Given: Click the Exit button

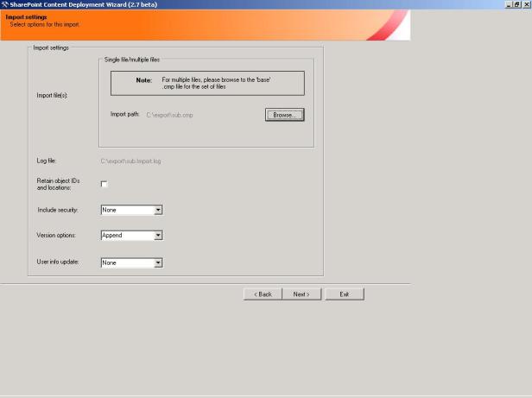Looking at the screenshot, I should (x=344, y=294).
